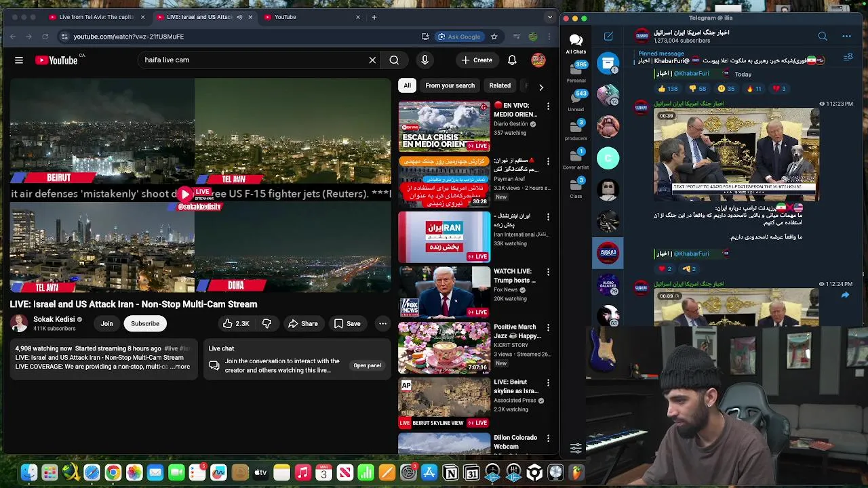Save the video to a playlist
The height and width of the screenshot is (488, 868).
click(347, 324)
